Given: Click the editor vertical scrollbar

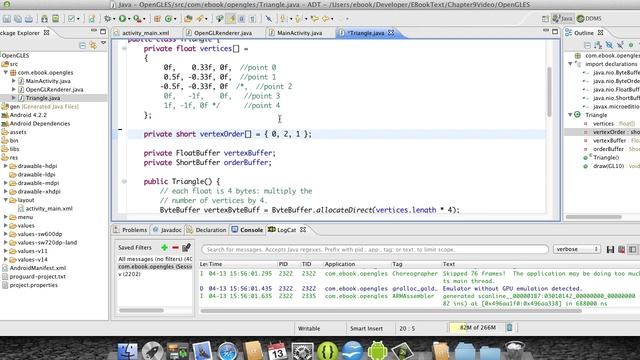Looking at the screenshot, I should [x=550, y=92].
